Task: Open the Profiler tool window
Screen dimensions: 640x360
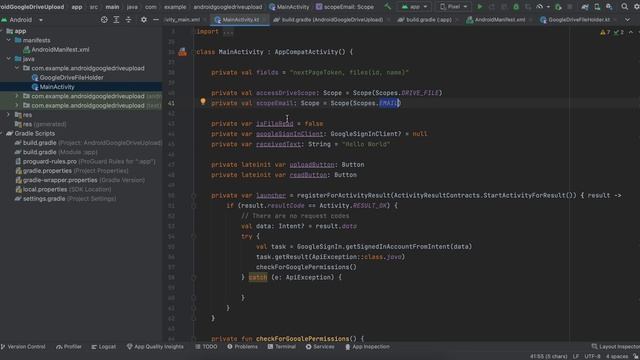Action: [x=69, y=347]
